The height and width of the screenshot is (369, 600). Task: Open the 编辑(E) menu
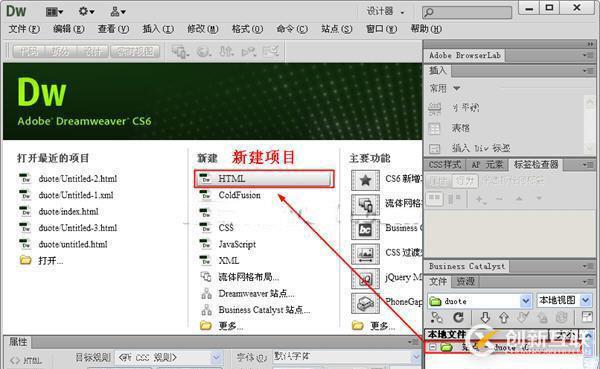point(69,29)
